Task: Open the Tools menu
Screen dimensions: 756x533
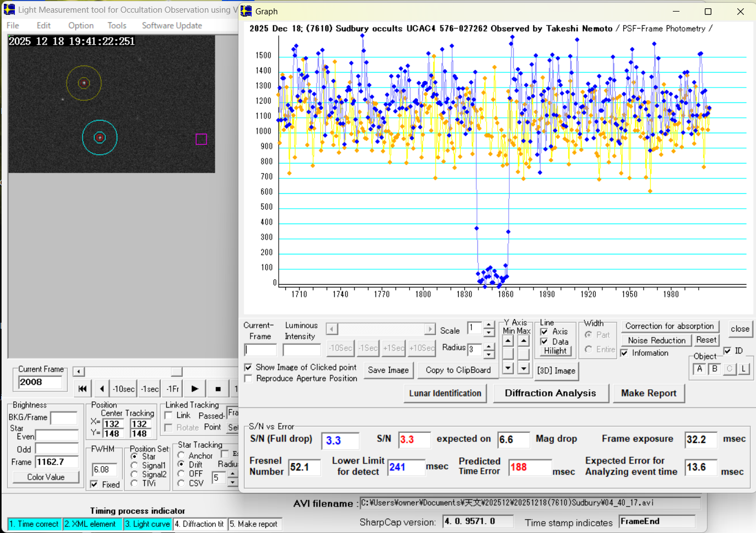Action: (x=117, y=25)
